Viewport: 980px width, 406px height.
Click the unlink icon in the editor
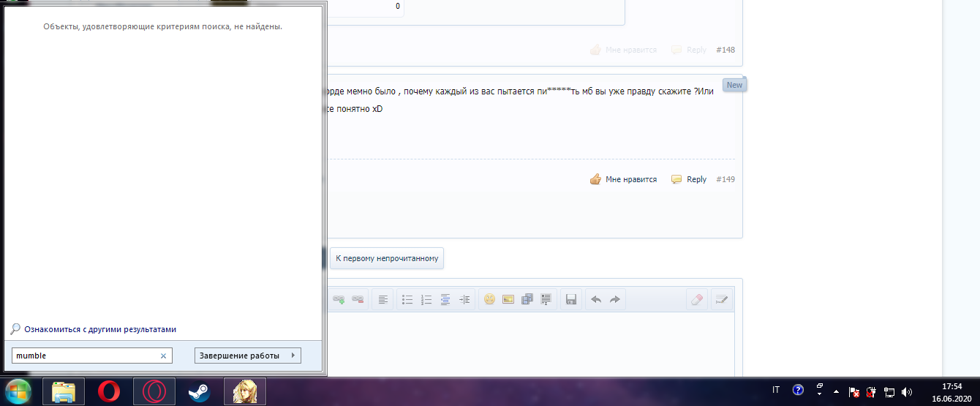point(358,299)
